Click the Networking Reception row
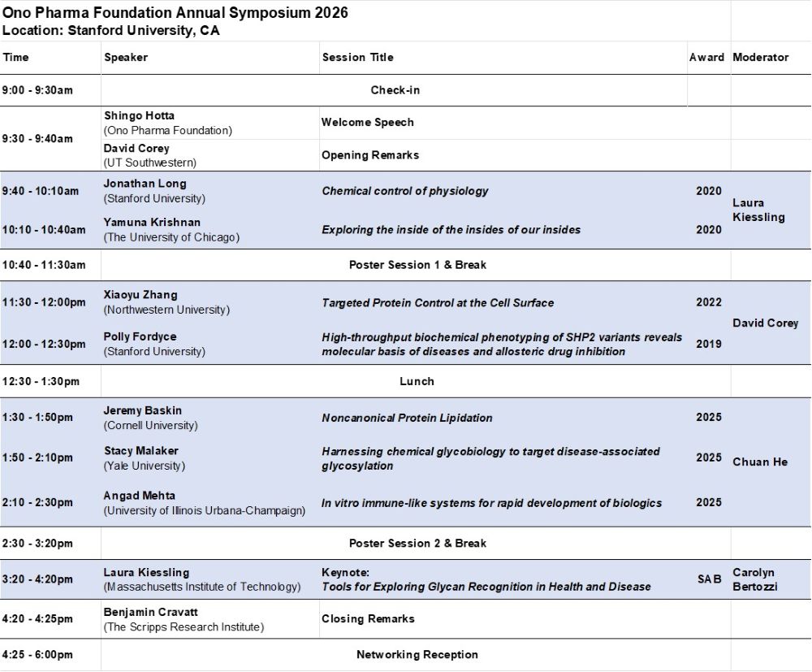Image resolution: width=812 pixels, height=672 pixels. (x=417, y=655)
